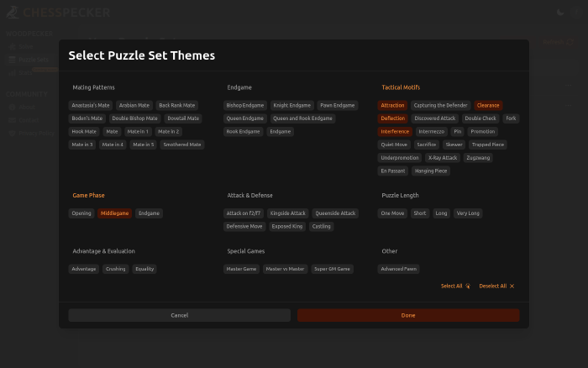Disable the Clearance tactical motif

click(x=488, y=106)
